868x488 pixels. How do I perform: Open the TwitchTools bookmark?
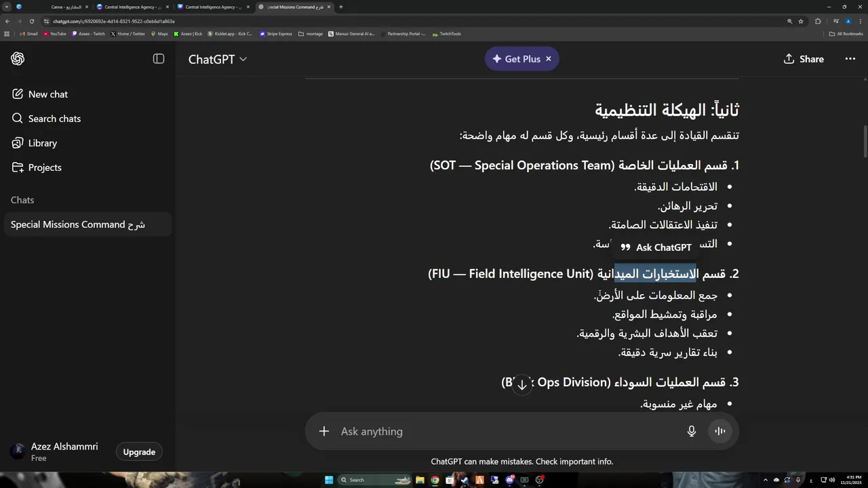click(446, 34)
